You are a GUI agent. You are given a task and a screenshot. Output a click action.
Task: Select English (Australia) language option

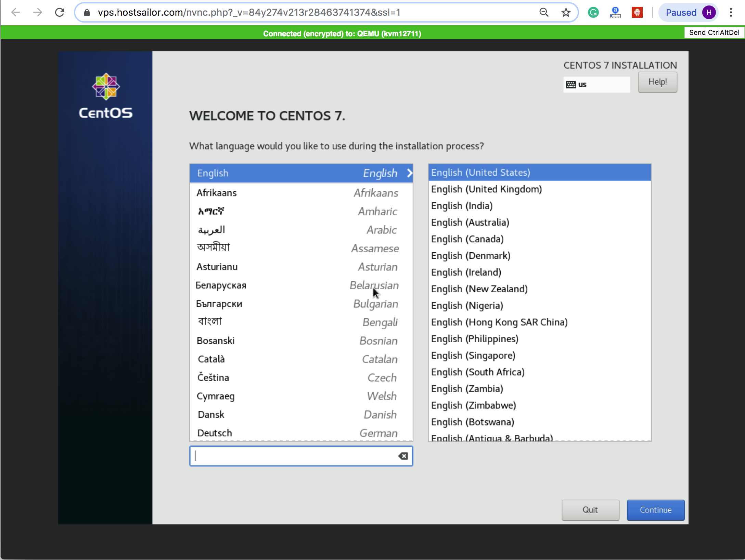(471, 222)
